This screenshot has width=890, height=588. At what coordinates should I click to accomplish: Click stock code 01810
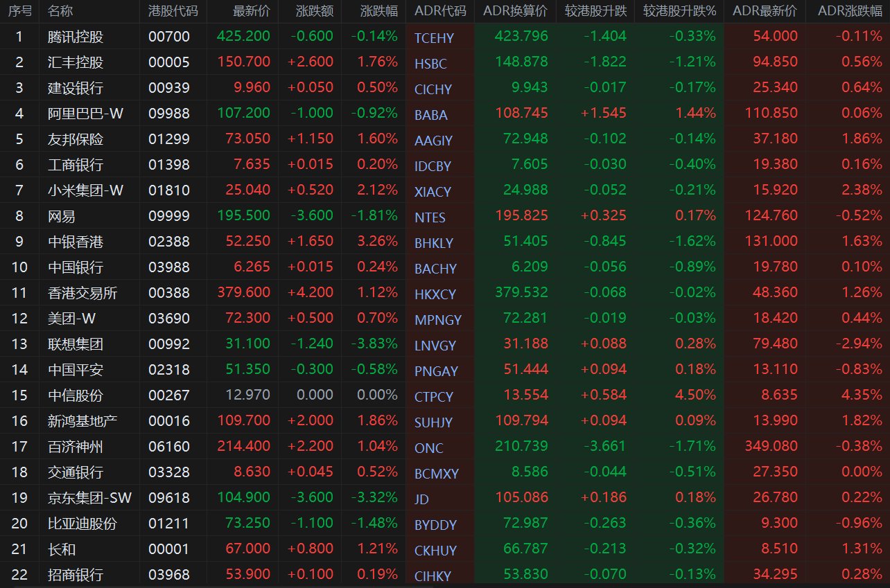pyautogui.click(x=168, y=190)
